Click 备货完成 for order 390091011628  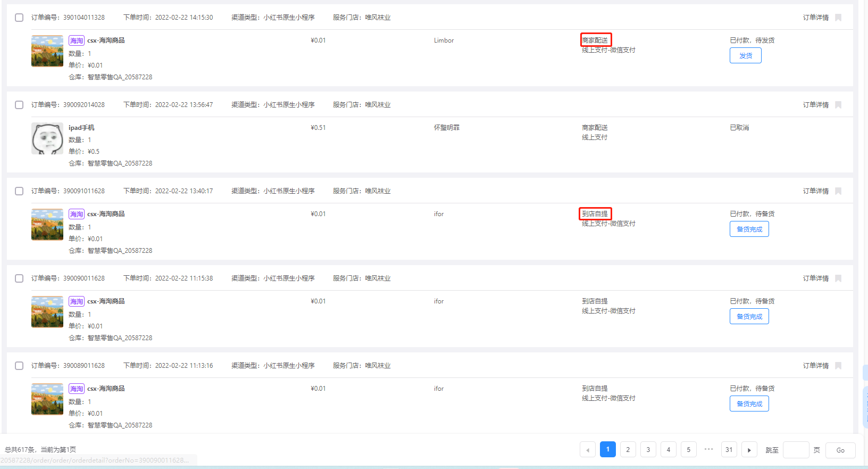pos(749,229)
